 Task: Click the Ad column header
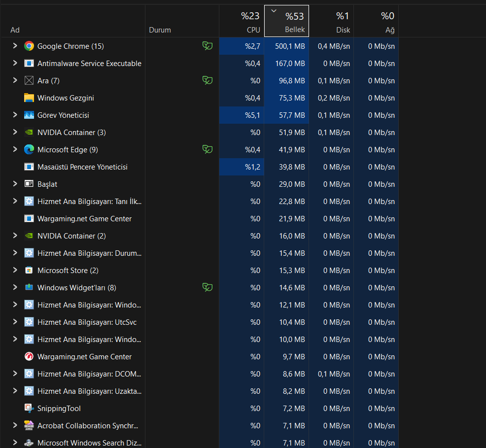point(73,21)
